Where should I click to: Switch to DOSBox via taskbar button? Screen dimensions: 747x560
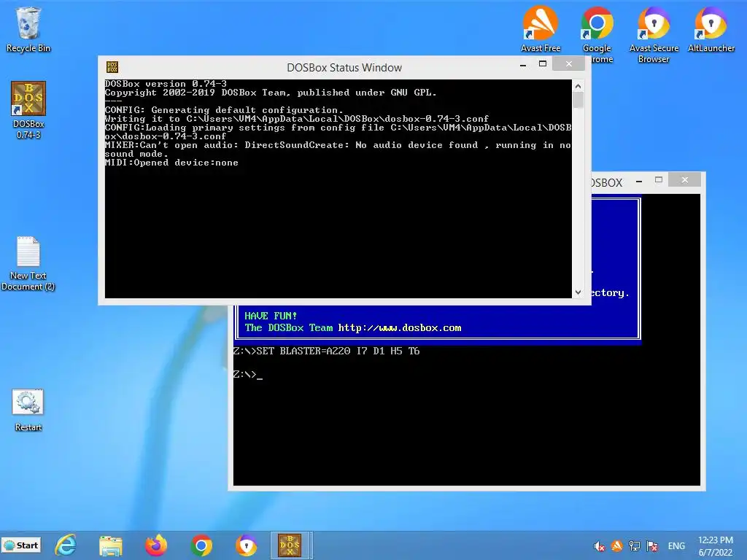pos(290,545)
